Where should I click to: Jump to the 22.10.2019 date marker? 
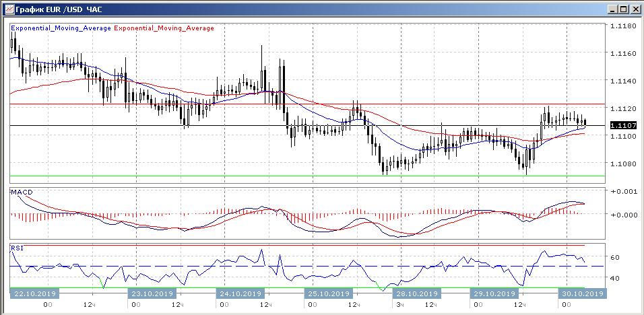pyautogui.click(x=34, y=293)
